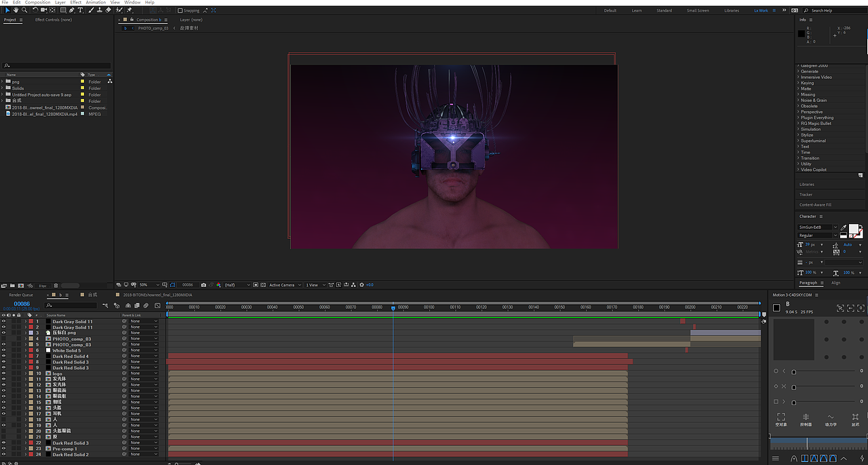This screenshot has width=868, height=465.
Task: Open the Composition menu
Action: pyautogui.click(x=37, y=2)
